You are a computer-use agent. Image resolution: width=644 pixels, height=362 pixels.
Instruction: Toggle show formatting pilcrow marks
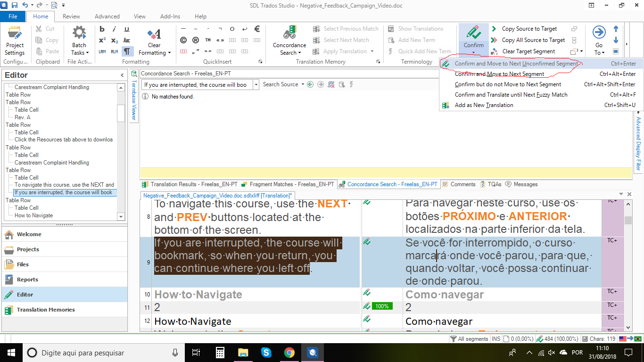tap(127, 51)
